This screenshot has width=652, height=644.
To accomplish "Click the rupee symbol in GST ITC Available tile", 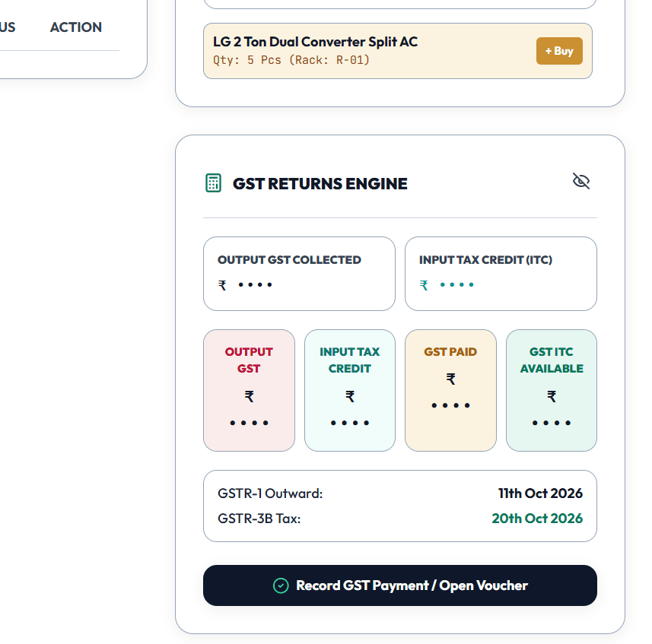I will (x=552, y=396).
